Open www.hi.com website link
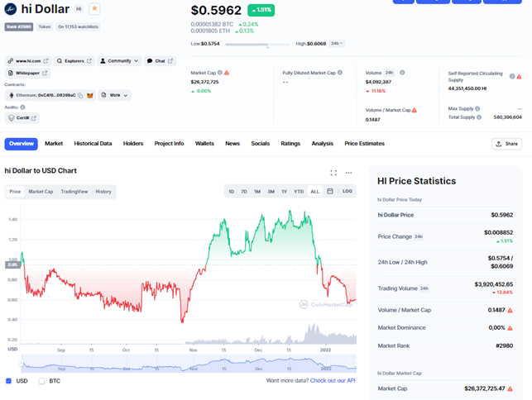 (28, 61)
